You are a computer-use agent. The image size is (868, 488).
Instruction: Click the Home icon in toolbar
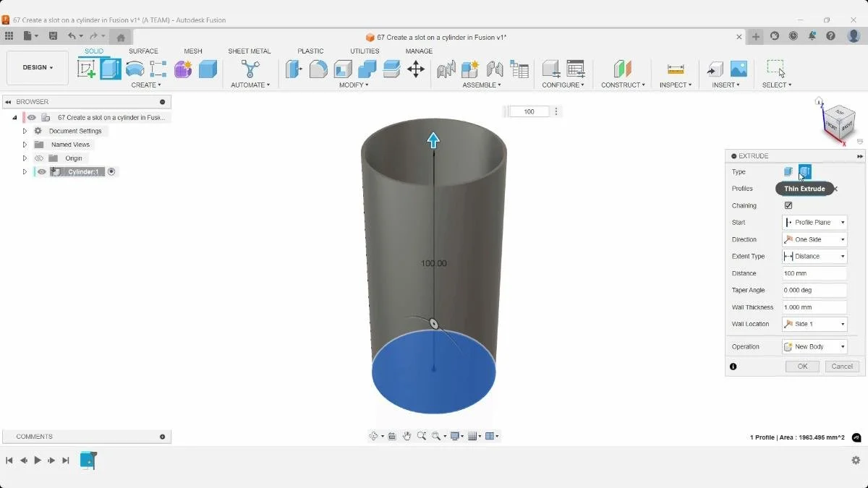coord(121,37)
